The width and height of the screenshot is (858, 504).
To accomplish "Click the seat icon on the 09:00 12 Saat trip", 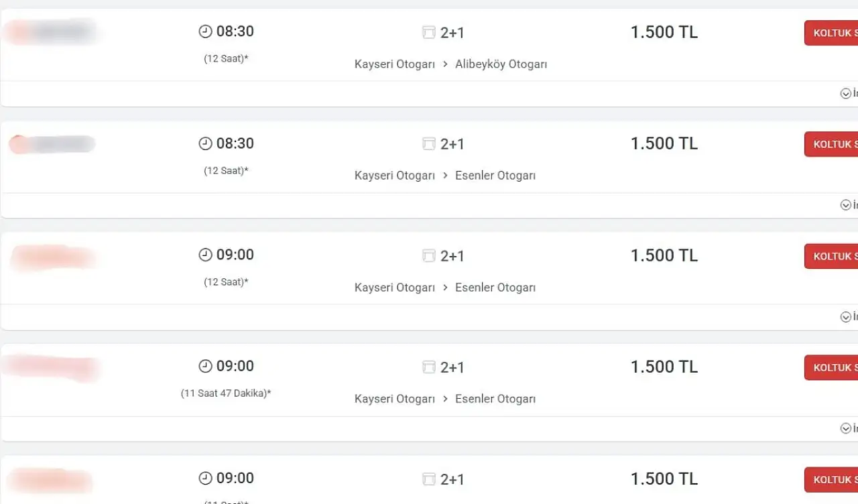I will pyautogui.click(x=429, y=255).
